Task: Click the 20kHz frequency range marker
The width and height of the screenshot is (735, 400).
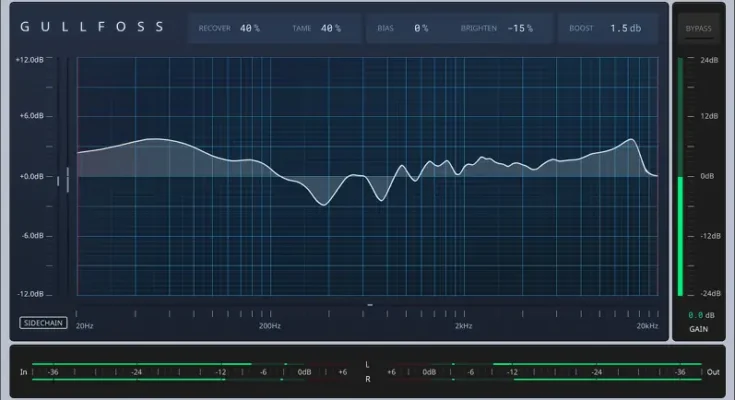Action: point(647,325)
